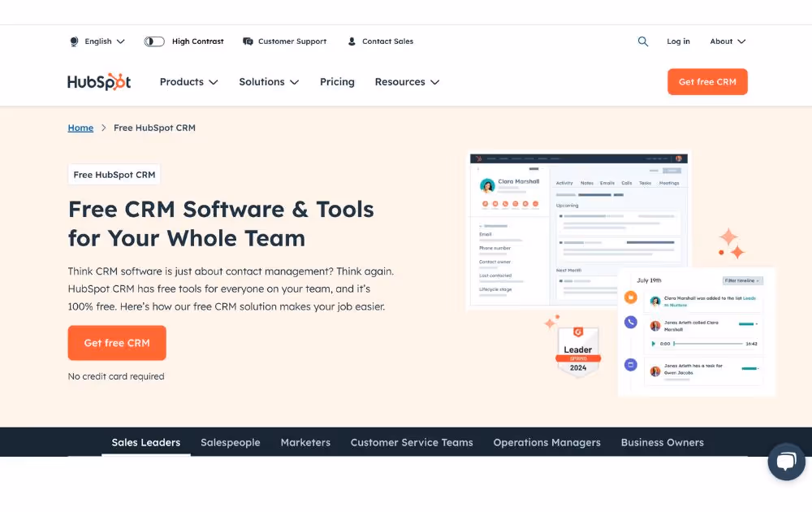Select the Operations Managers tab
This screenshot has width=812, height=512.
(x=546, y=443)
